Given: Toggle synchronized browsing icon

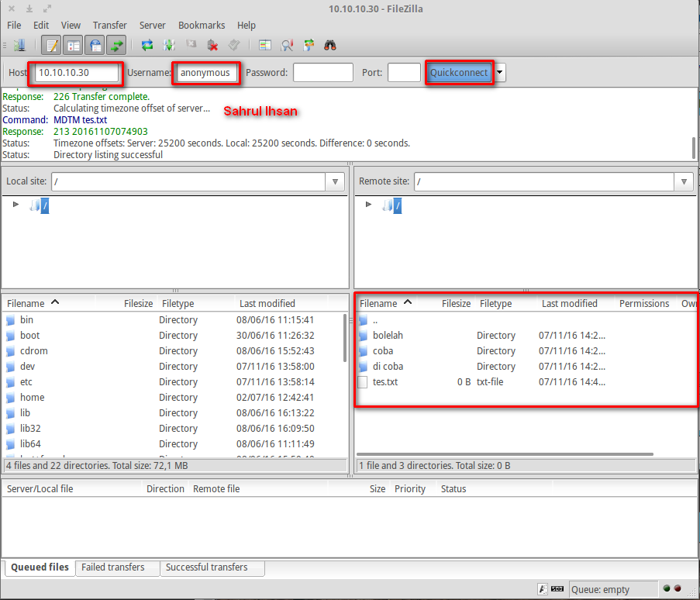Looking at the screenshot, I should 309,45.
